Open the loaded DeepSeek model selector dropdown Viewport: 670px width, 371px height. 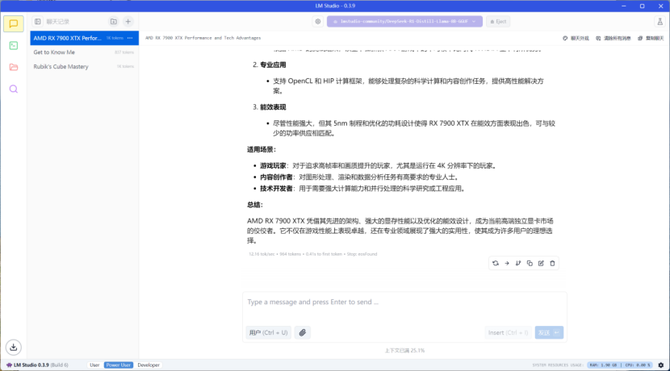(x=404, y=21)
